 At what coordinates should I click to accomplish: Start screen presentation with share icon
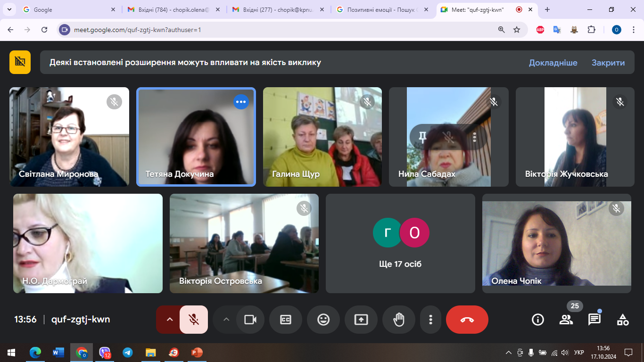click(x=361, y=320)
